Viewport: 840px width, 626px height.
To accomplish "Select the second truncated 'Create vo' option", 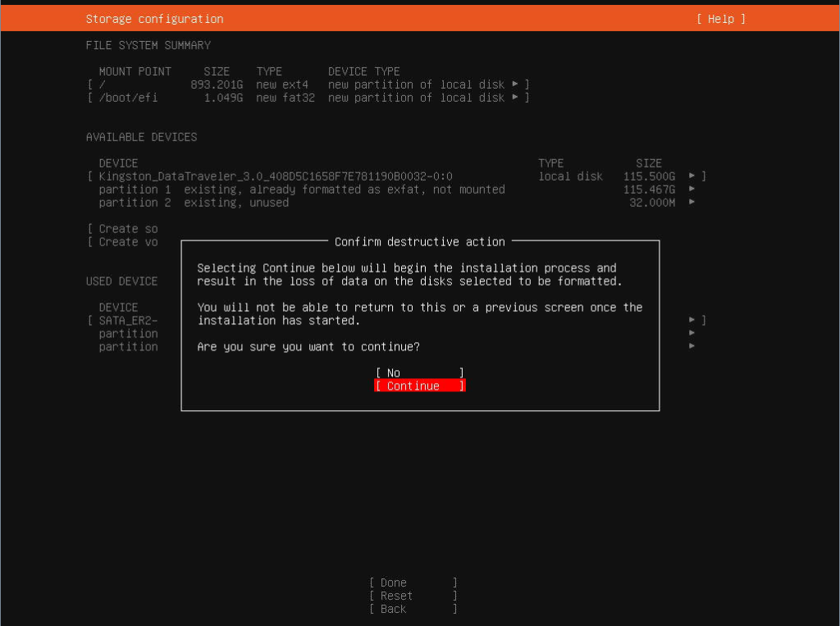I will (x=128, y=242).
